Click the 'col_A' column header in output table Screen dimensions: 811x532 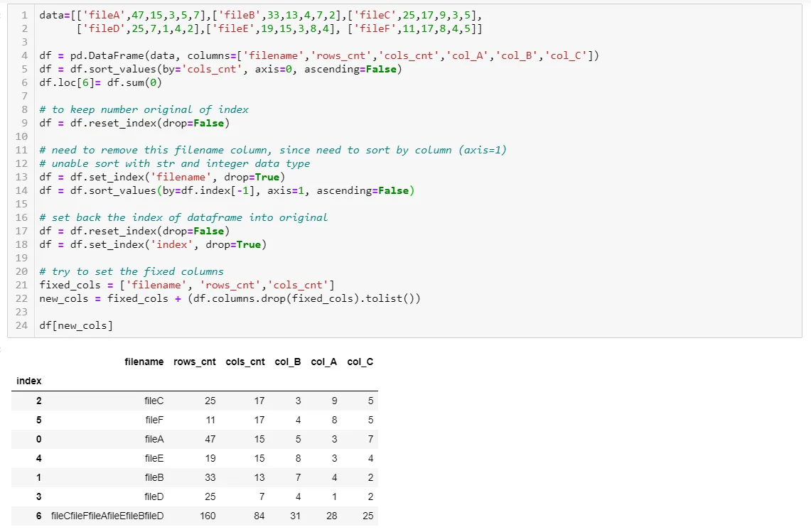[324, 362]
